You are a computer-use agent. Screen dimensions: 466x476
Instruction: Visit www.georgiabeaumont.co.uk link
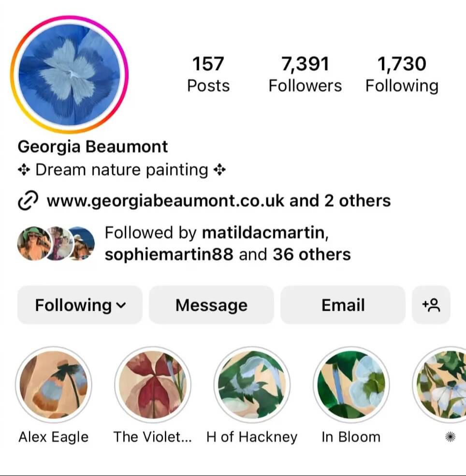click(x=165, y=201)
